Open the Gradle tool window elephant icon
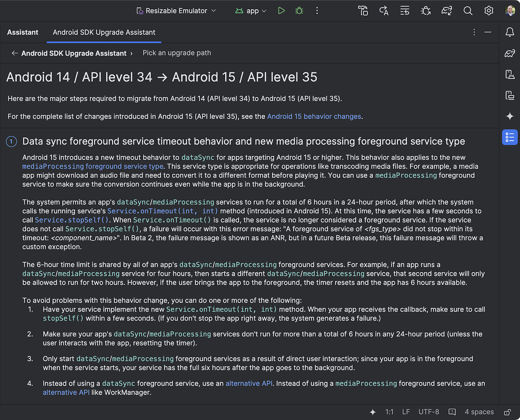Screen dimensions: 520x420 click(x=509, y=53)
